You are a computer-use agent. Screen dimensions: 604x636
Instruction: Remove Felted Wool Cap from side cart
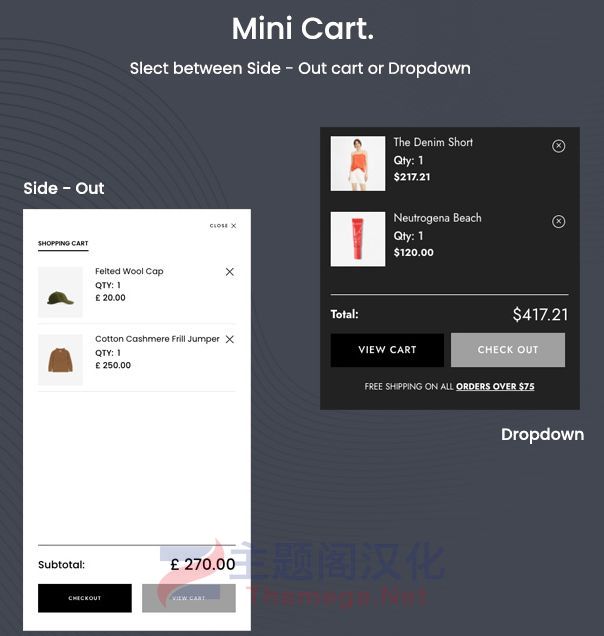pos(230,272)
